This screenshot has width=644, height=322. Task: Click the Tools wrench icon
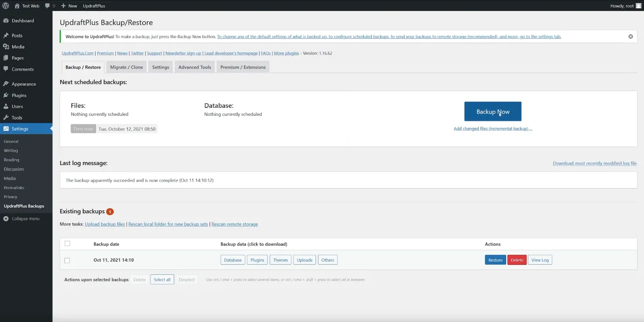point(6,118)
